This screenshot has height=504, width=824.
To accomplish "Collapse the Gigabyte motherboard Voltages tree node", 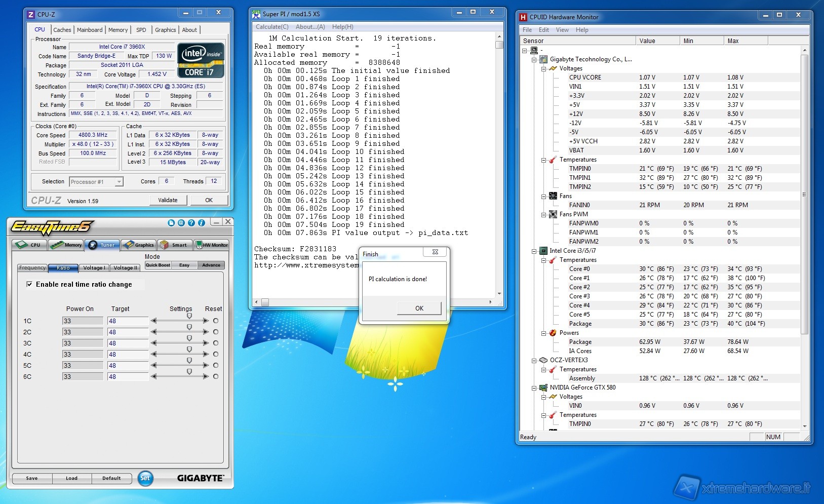I will [543, 69].
